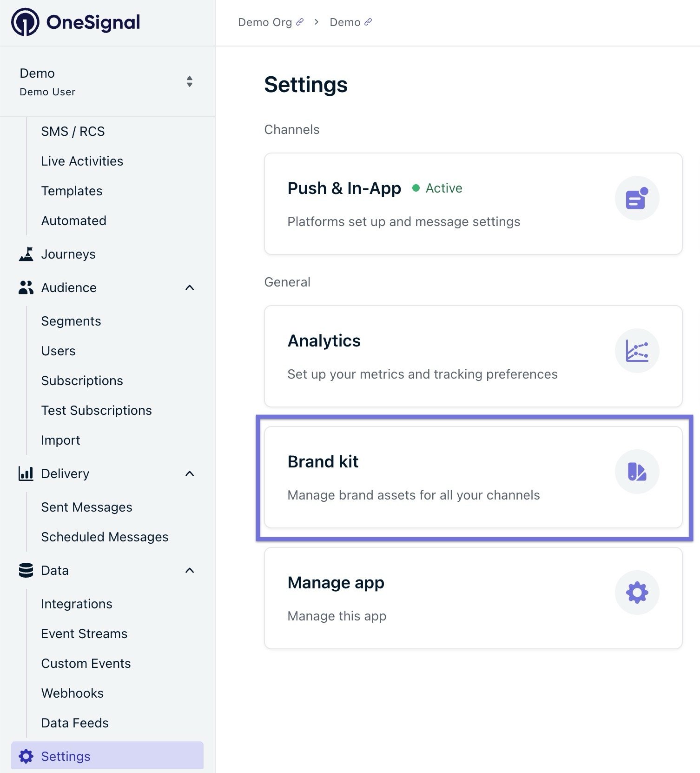The image size is (700, 773).
Task: Collapse the Delivery section chevron
Action: point(190,473)
